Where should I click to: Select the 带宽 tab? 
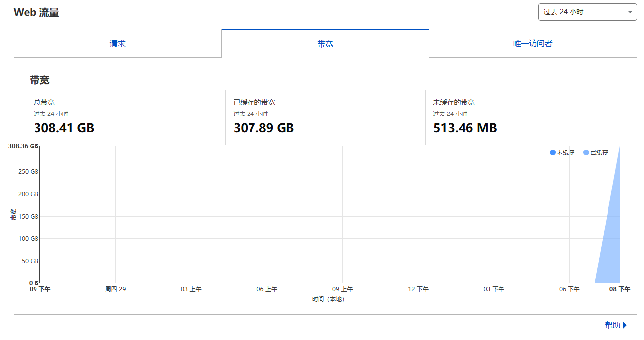click(x=325, y=44)
